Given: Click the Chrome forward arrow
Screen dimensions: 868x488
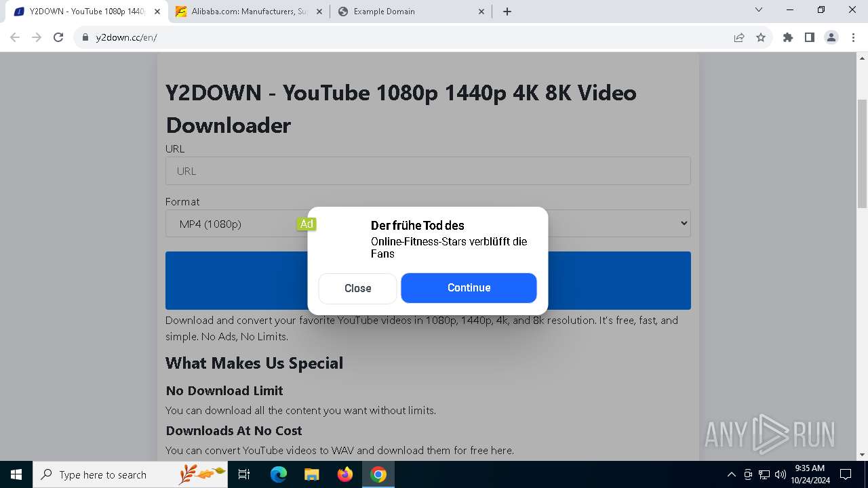Looking at the screenshot, I should point(37,37).
